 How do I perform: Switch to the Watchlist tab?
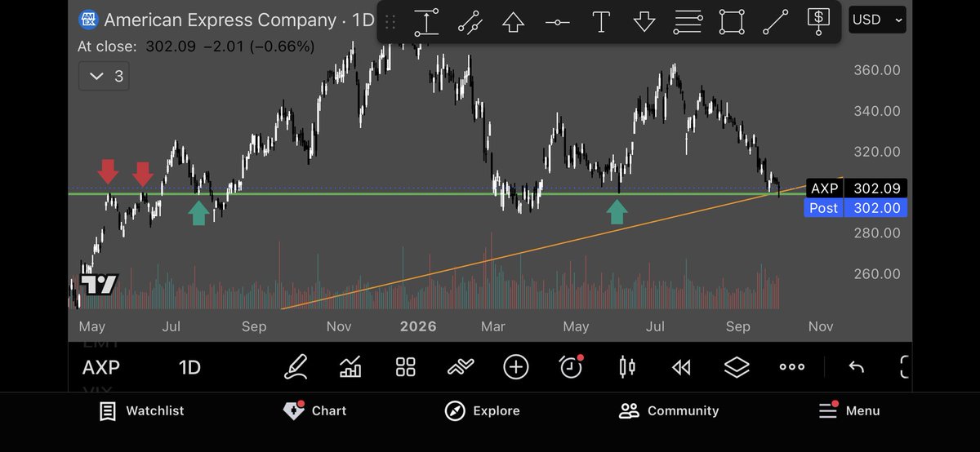pyautogui.click(x=143, y=411)
